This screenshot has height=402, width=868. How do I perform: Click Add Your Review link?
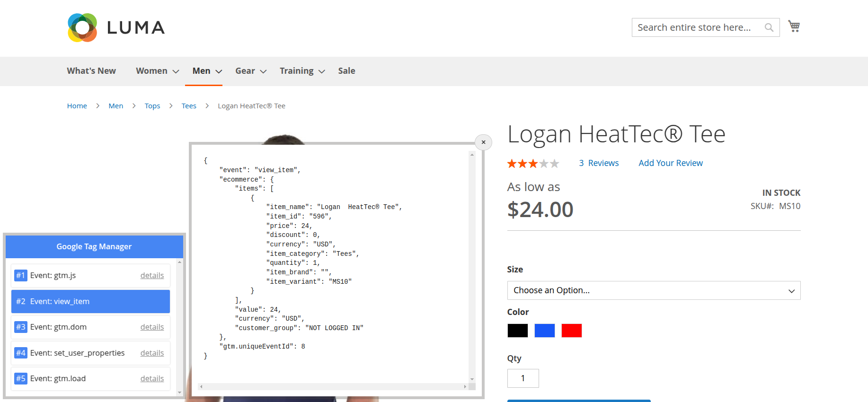pos(671,163)
